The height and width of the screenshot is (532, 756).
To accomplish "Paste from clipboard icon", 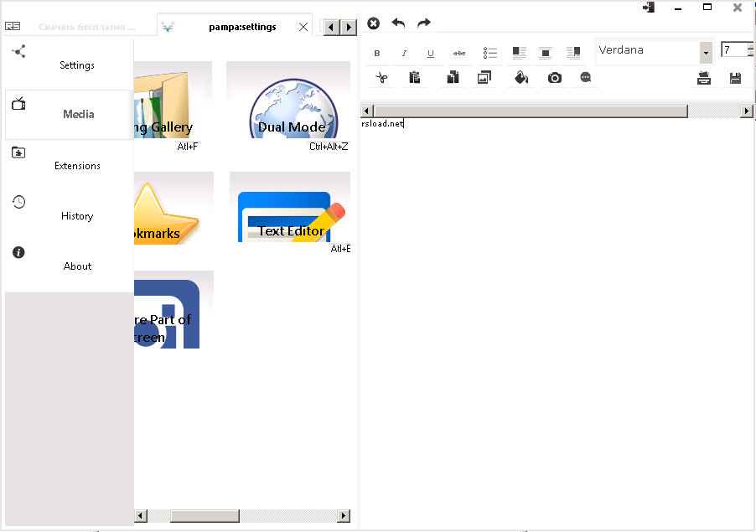I will tap(415, 77).
